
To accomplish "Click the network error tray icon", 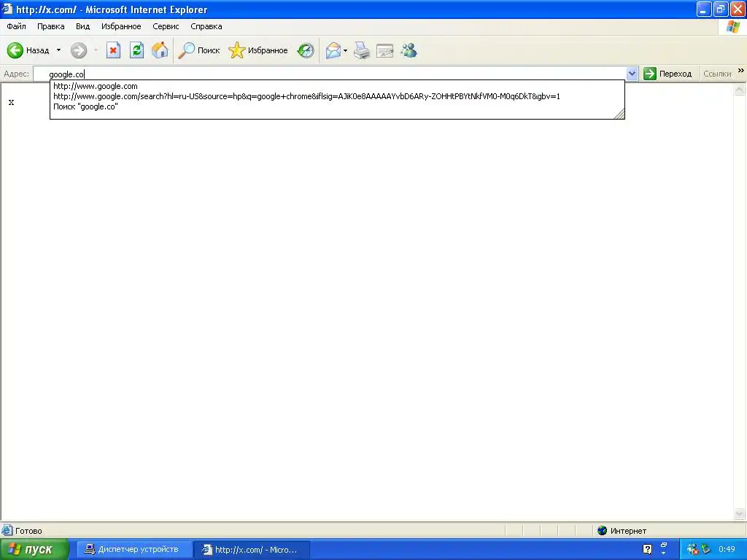I will coord(692,550).
